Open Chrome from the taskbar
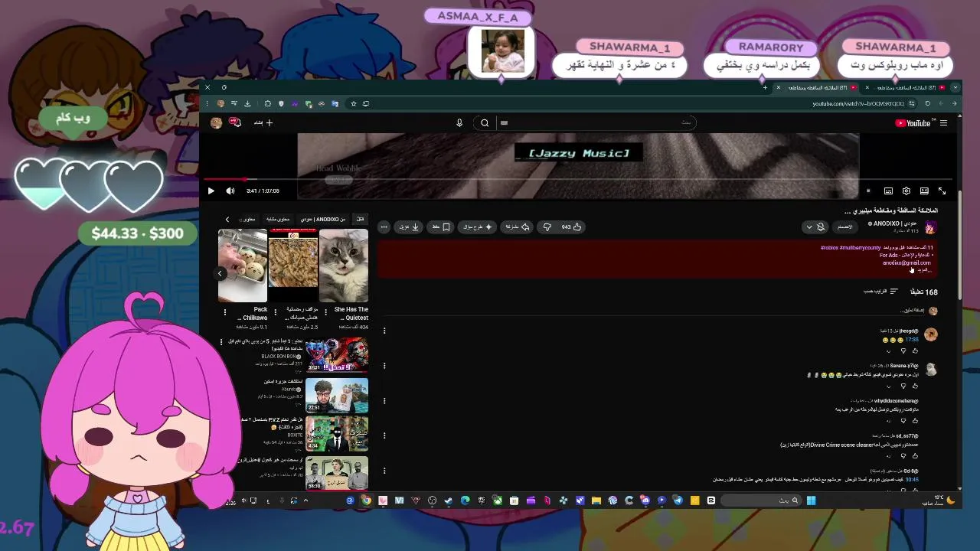Screen dimensions: 980x551 pyautogui.click(x=367, y=500)
